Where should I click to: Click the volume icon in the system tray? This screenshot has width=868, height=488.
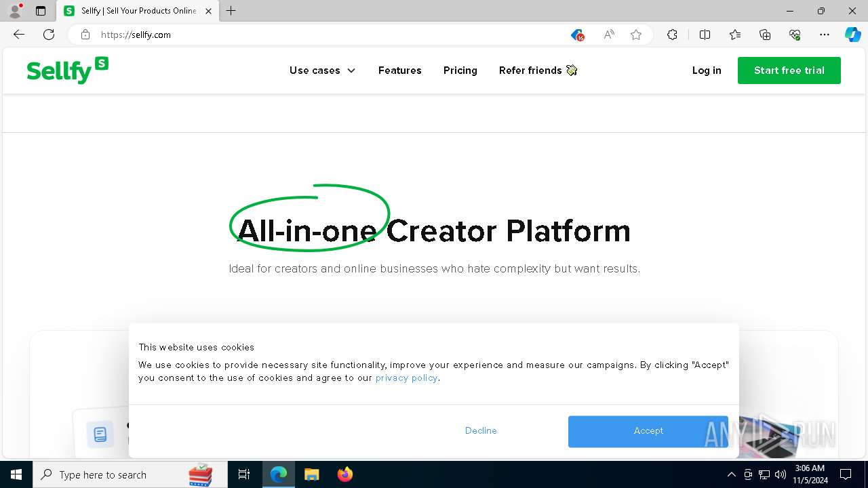pyautogui.click(x=781, y=474)
